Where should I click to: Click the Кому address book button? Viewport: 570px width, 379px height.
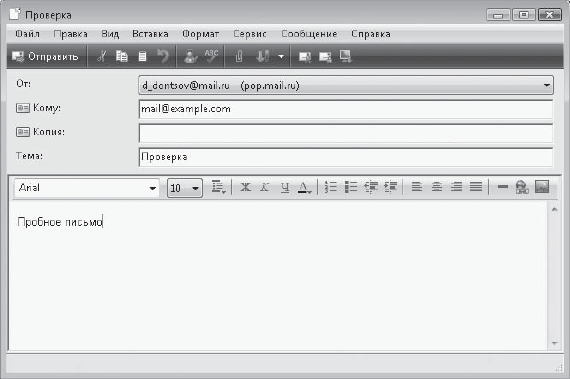[x=23, y=108]
